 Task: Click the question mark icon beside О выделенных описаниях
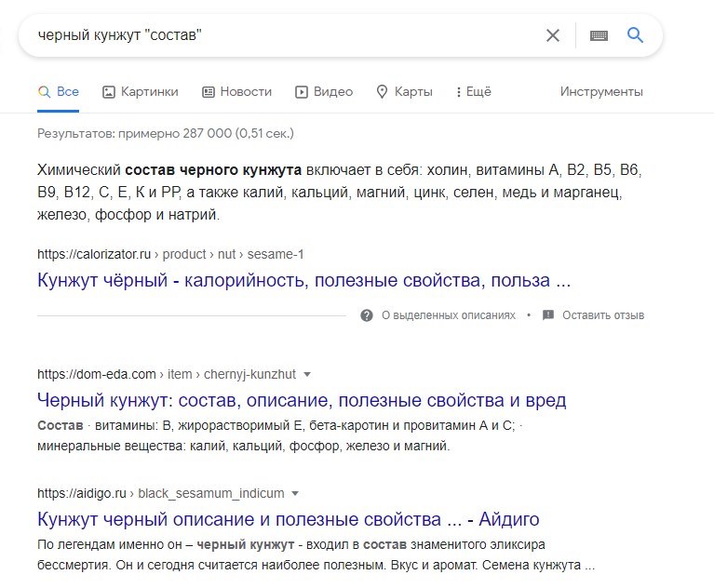367,315
